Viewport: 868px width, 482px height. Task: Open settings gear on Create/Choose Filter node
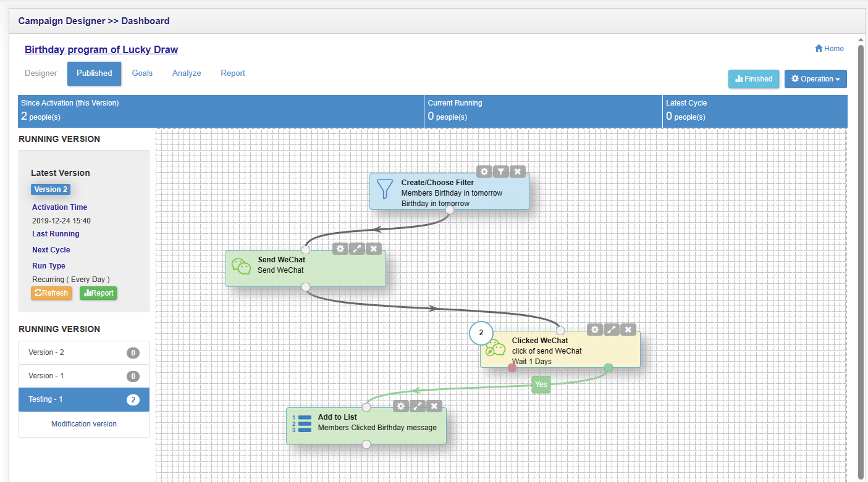click(484, 172)
